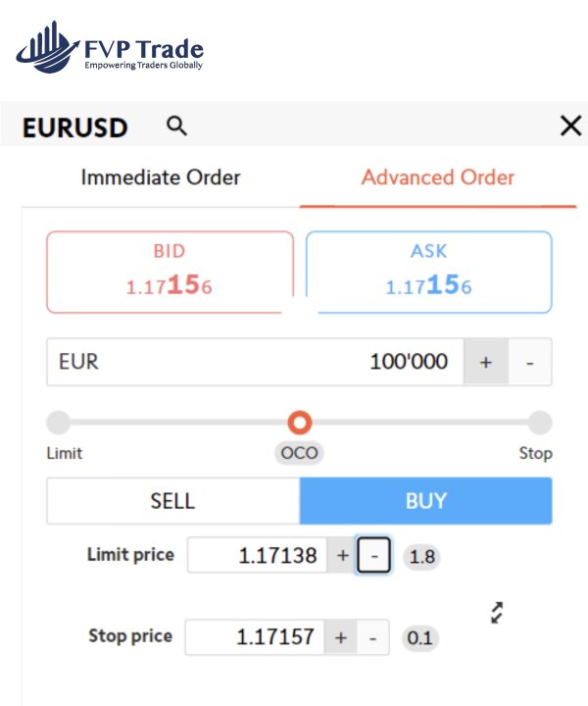Click the expand arrows icon

(x=498, y=613)
